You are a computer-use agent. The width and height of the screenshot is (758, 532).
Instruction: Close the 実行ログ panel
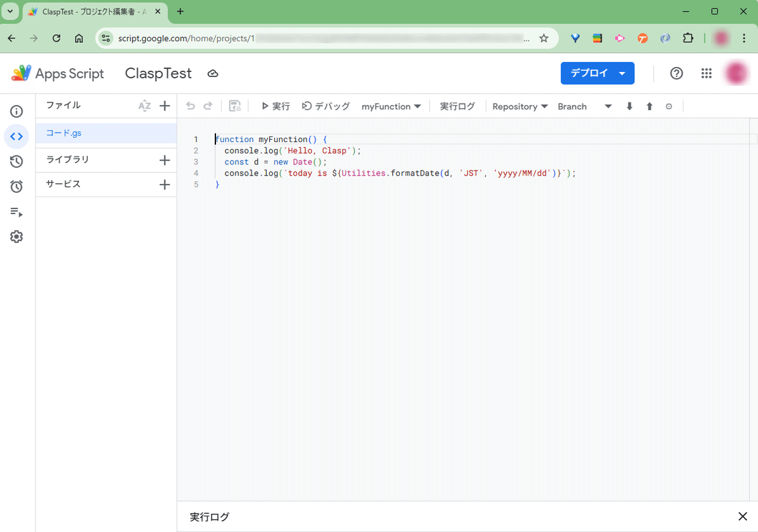pos(743,517)
